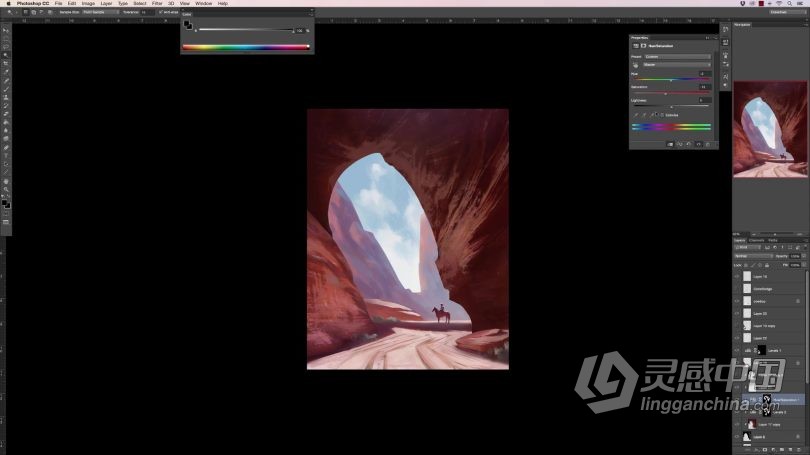Toggle visibility of Layer 6

click(x=737, y=437)
